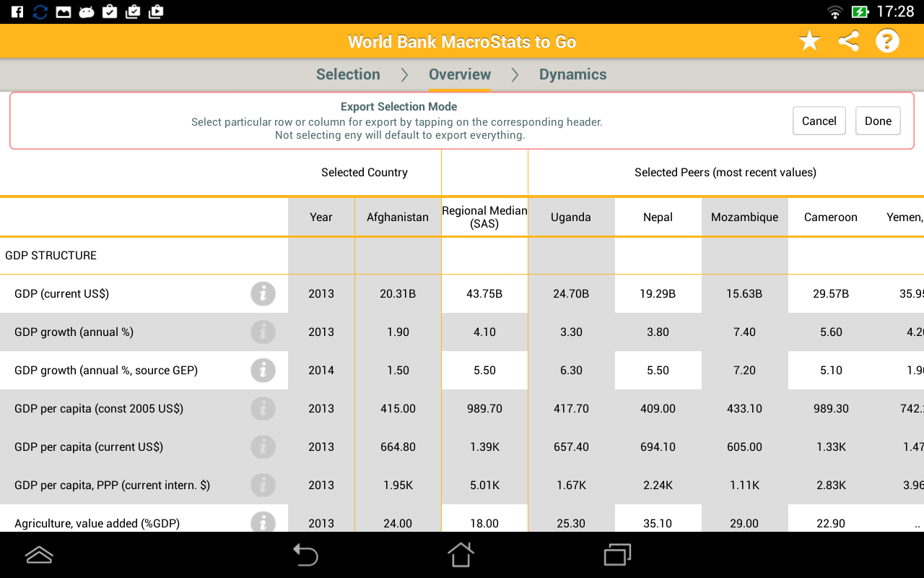The width and height of the screenshot is (924, 578).
Task: Tap the Android home button
Action: (461, 555)
